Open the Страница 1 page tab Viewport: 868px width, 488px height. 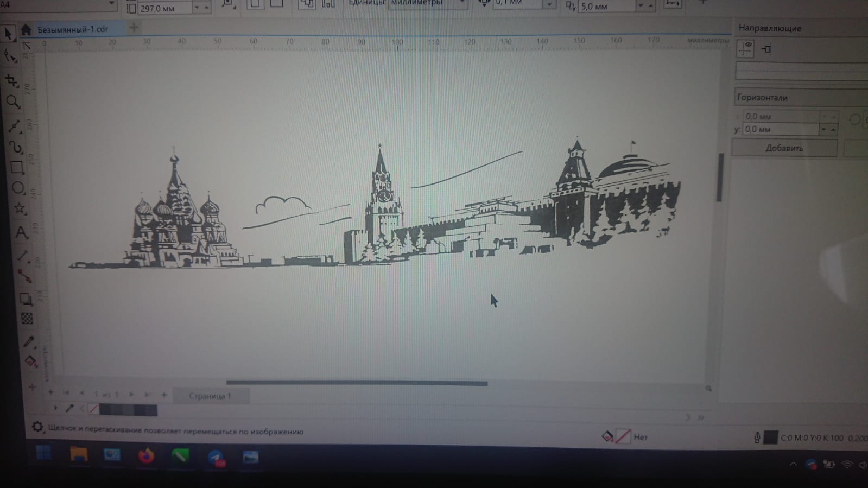[x=210, y=396]
